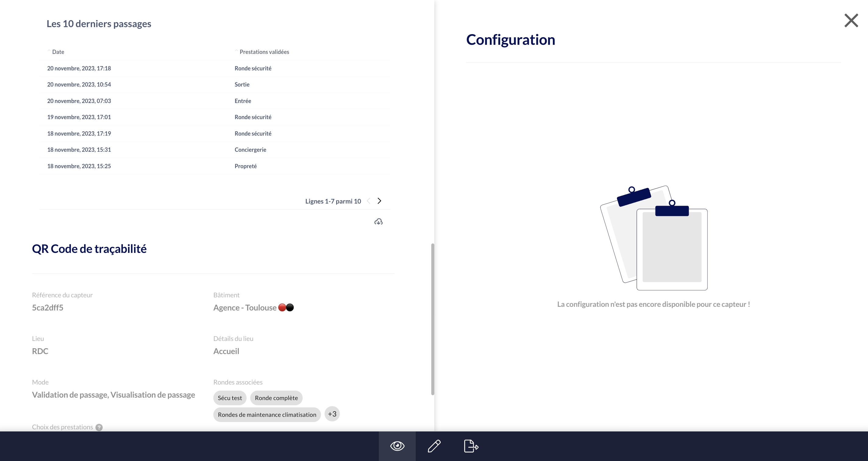Select the Ronde complète tag

click(x=276, y=398)
